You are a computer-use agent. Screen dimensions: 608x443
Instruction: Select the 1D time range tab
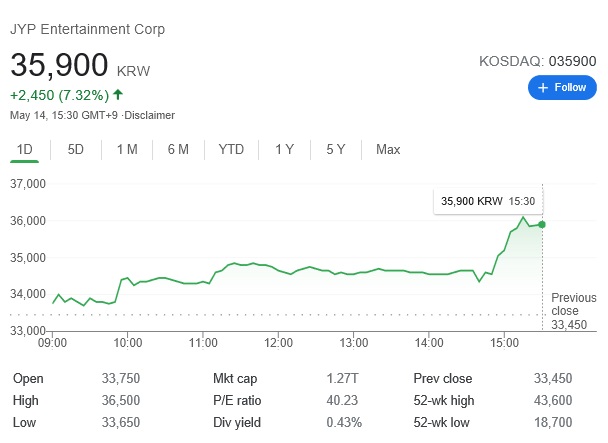coord(24,149)
